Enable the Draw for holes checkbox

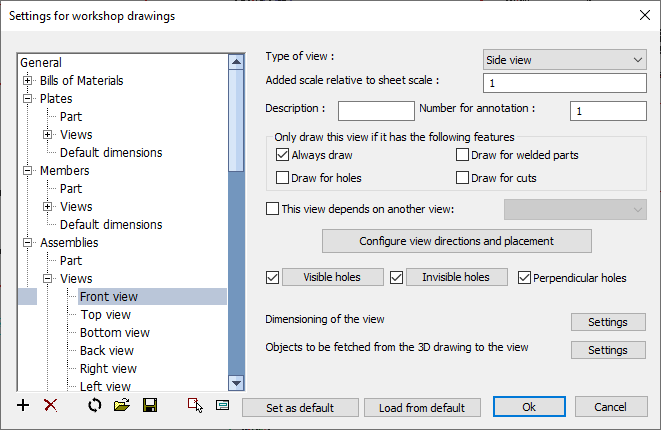tap(282, 178)
